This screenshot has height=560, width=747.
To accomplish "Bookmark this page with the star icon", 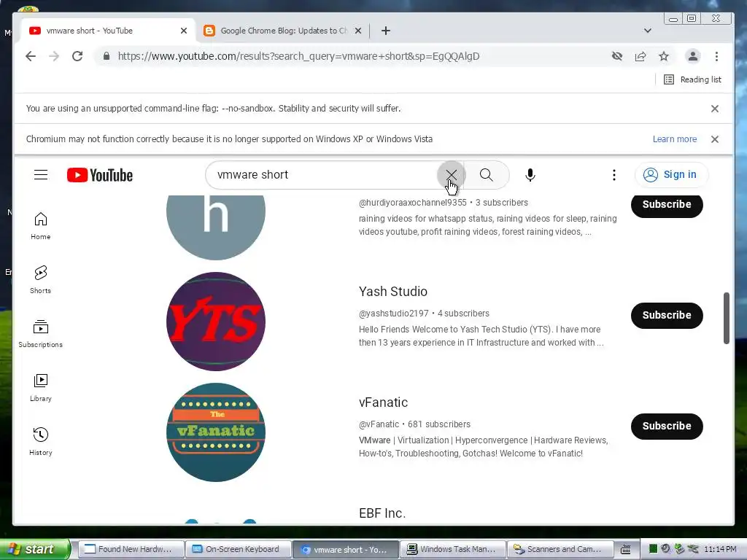I will 664,56.
